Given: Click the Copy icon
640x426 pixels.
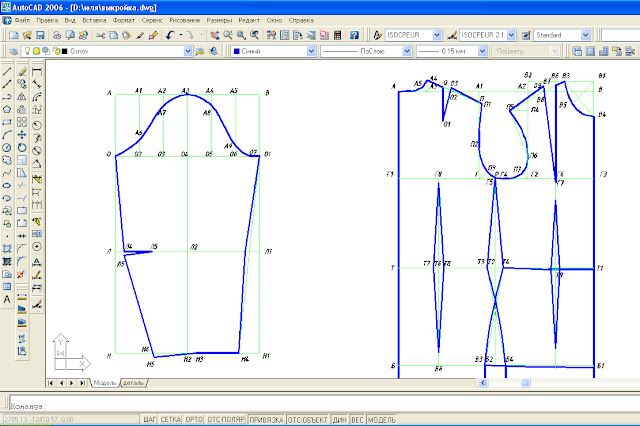Looking at the screenshot, I should [113, 36].
